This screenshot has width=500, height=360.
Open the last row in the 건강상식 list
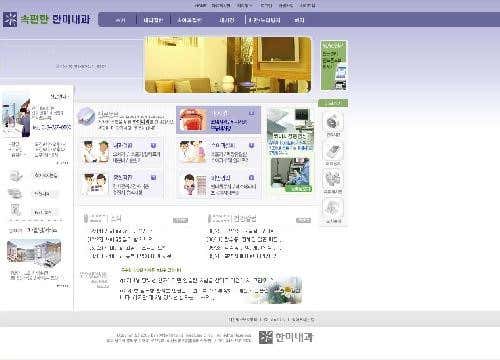coord(243,256)
